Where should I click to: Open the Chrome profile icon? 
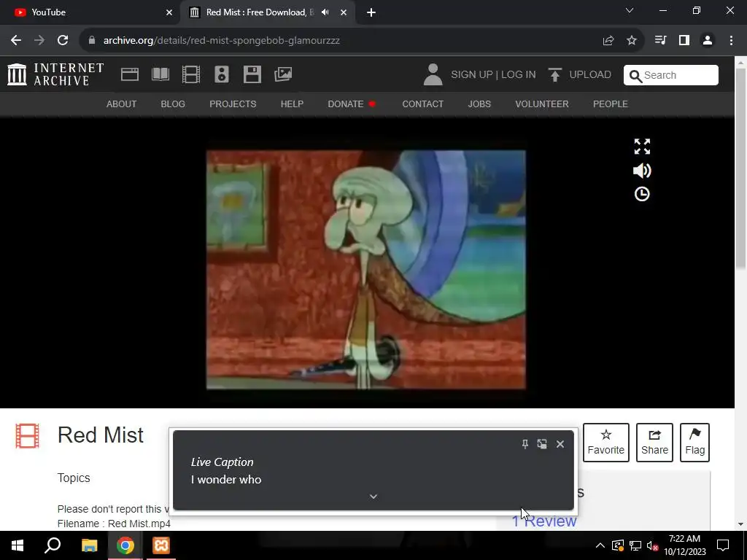[x=708, y=41]
